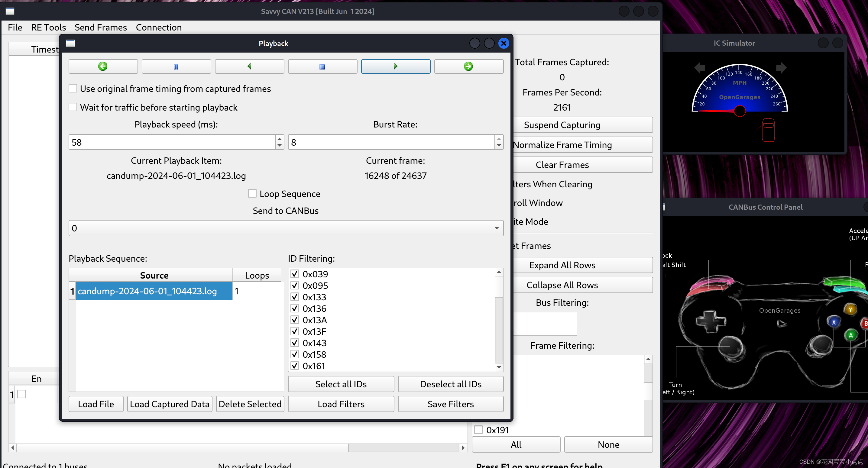Toggle the Loop Sequence checkbox
The height and width of the screenshot is (468, 868).
252,193
